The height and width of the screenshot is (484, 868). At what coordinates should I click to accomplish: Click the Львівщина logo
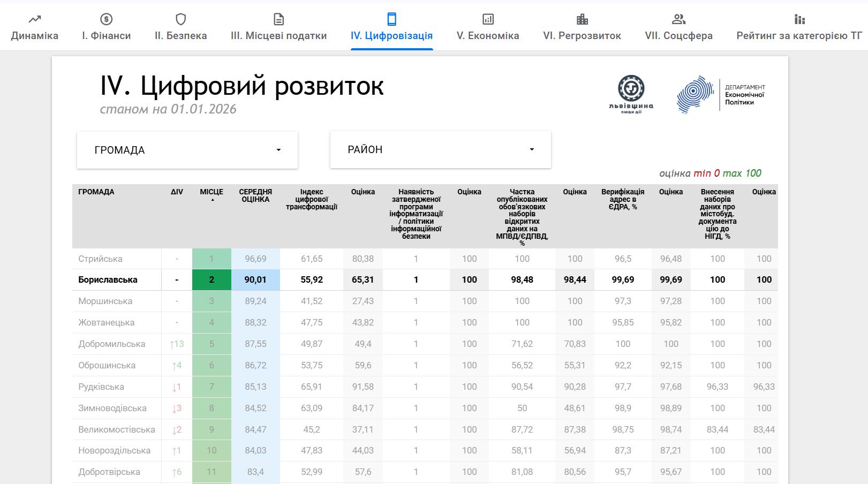[x=631, y=94]
